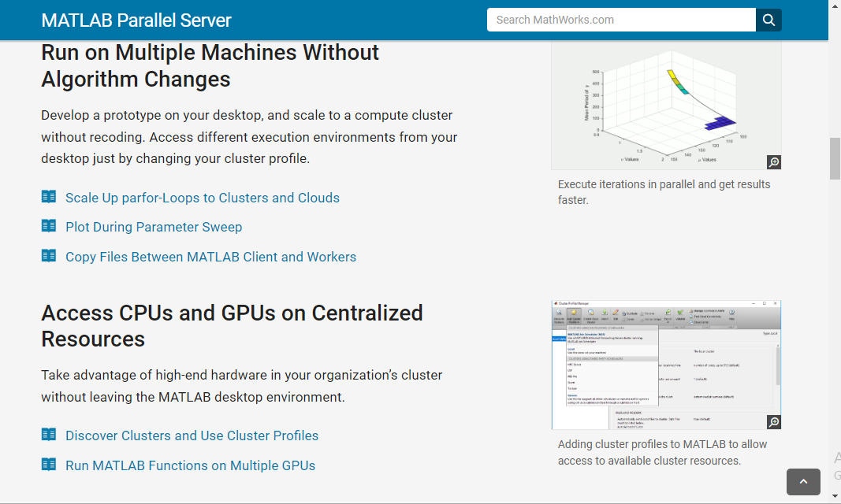Enlarge the 3D plot image with zoom icon
Viewport: 841px width, 504px height.
click(x=773, y=161)
